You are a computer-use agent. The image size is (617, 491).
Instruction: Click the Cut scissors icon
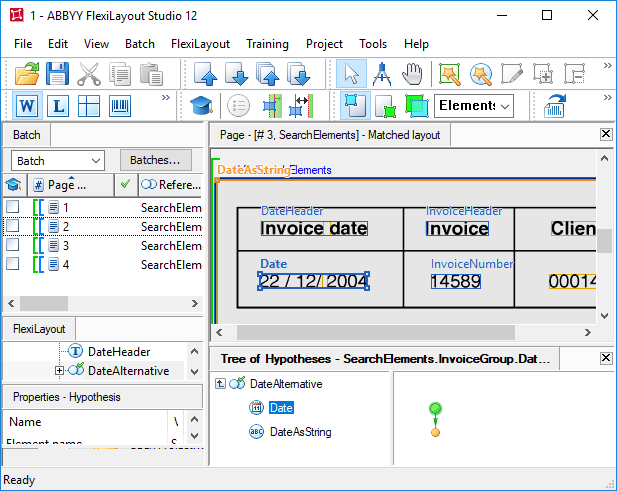[x=89, y=74]
